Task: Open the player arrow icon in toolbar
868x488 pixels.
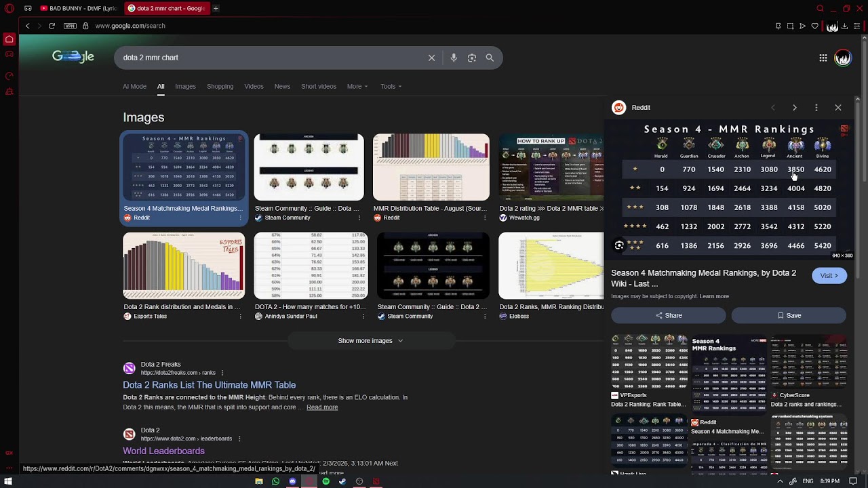Action: [x=802, y=26]
